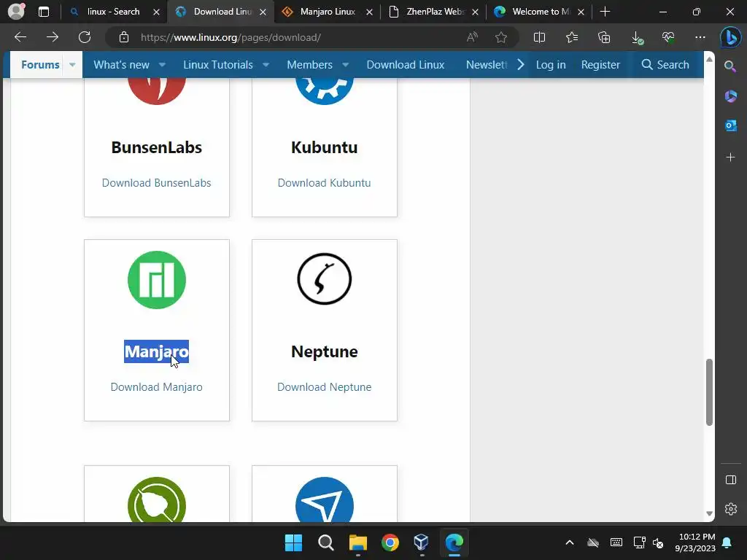Click scrollbar down arrow

pyautogui.click(x=709, y=513)
